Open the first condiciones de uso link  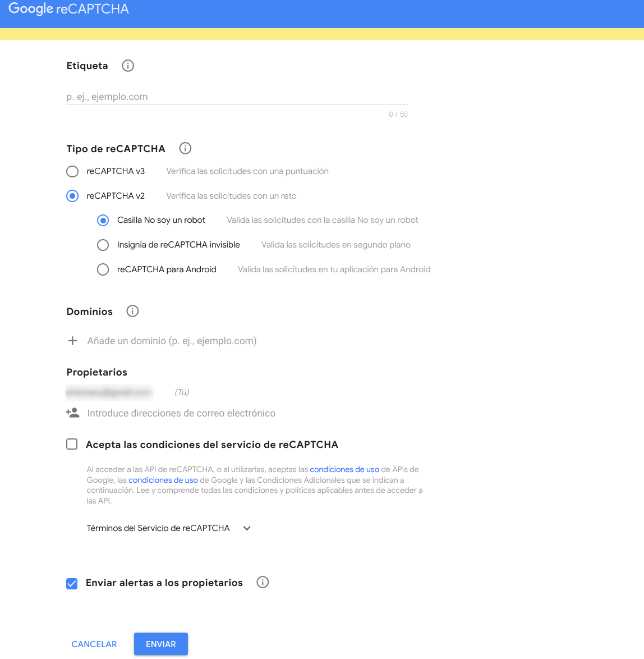pyautogui.click(x=344, y=469)
